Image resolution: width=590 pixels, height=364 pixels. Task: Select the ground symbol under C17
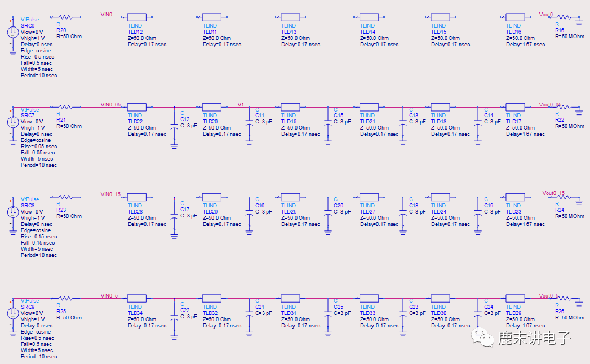(174, 236)
